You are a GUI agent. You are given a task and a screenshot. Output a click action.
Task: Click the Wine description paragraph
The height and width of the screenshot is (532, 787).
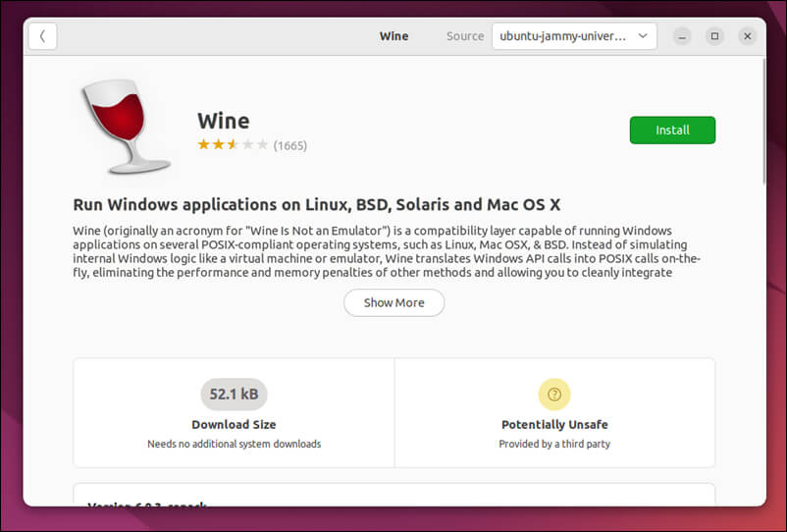click(387, 251)
